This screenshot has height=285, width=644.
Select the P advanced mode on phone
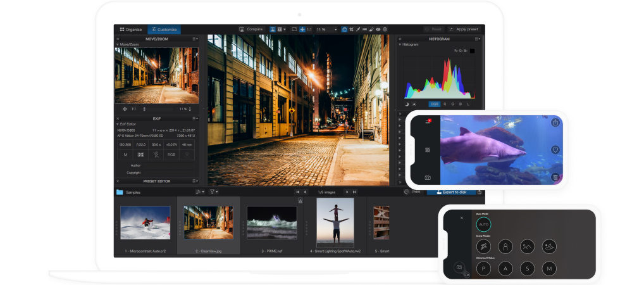point(483,269)
